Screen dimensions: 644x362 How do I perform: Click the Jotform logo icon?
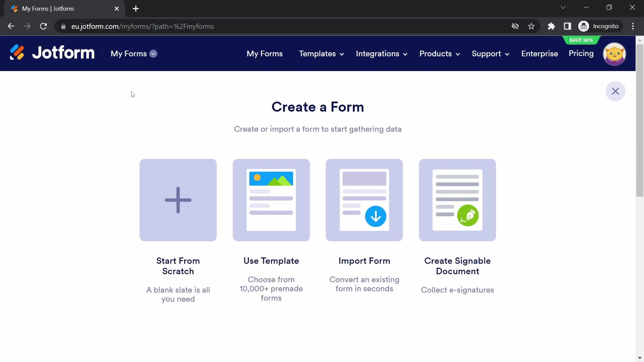click(17, 53)
